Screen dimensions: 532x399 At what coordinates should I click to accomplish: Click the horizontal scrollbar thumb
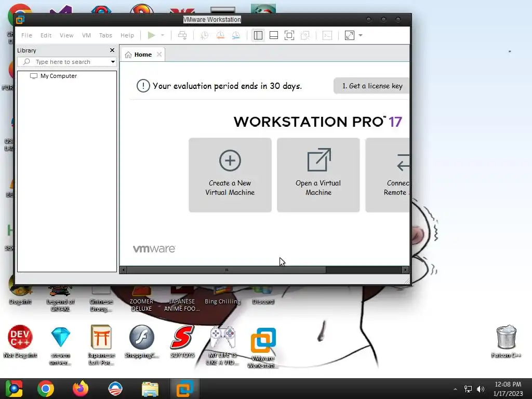click(x=227, y=270)
